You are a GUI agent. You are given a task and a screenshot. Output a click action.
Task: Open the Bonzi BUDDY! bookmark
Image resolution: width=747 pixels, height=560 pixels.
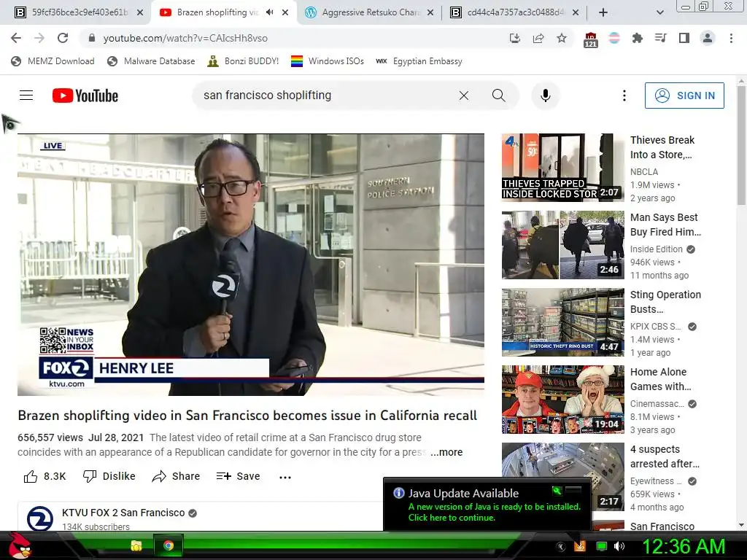click(243, 61)
